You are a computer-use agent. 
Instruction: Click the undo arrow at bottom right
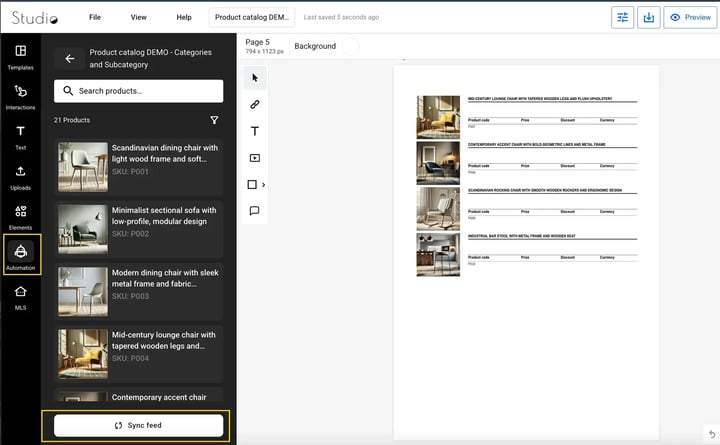point(712,434)
